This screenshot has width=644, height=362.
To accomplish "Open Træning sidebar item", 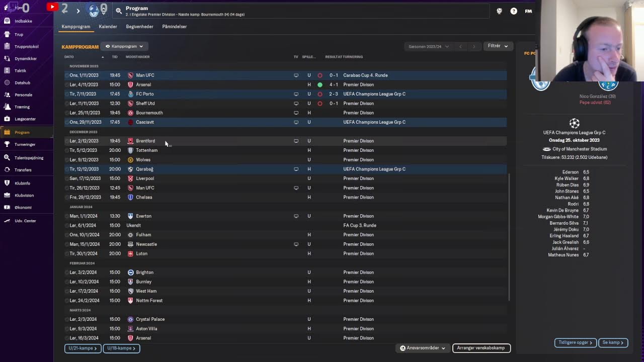I will [x=22, y=107].
